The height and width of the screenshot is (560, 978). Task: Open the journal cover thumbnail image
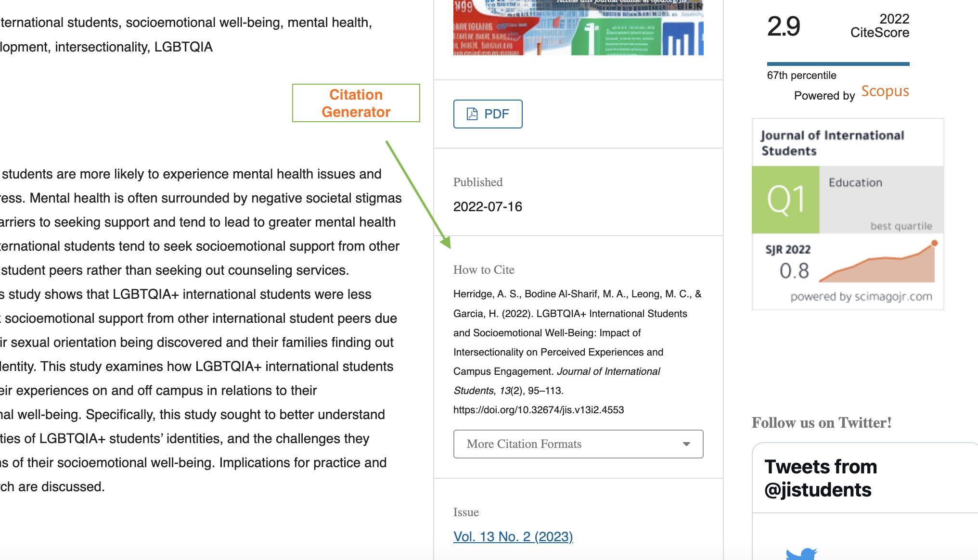pyautogui.click(x=578, y=28)
